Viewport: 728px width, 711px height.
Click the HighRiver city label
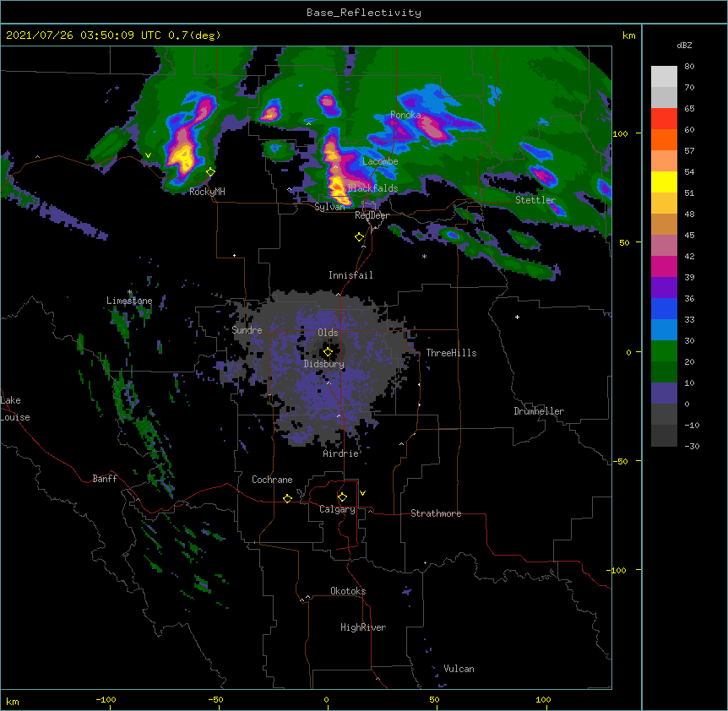coord(363,627)
